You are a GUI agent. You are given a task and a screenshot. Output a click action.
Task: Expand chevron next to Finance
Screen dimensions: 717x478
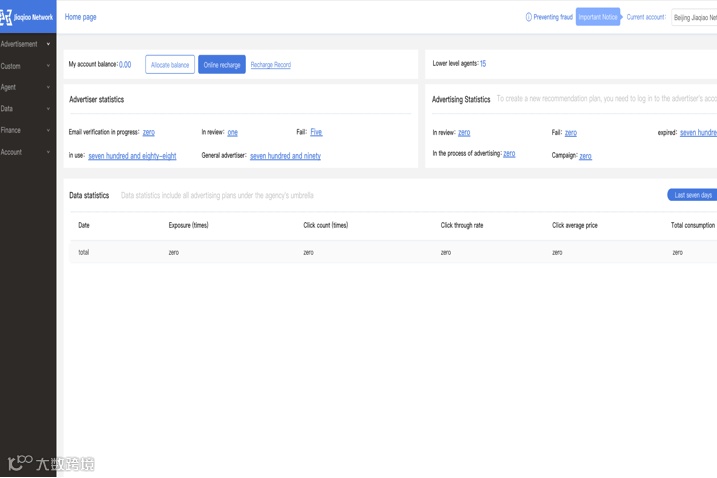[x=48, y=130]
